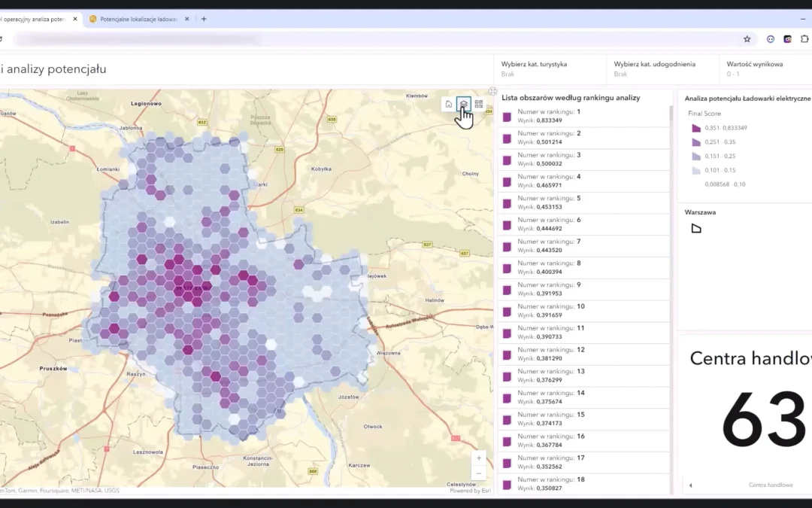The image size is (812, 508).
Task: Click the '0,008568 - 0,10' legend entry
Action: (725, 184)
